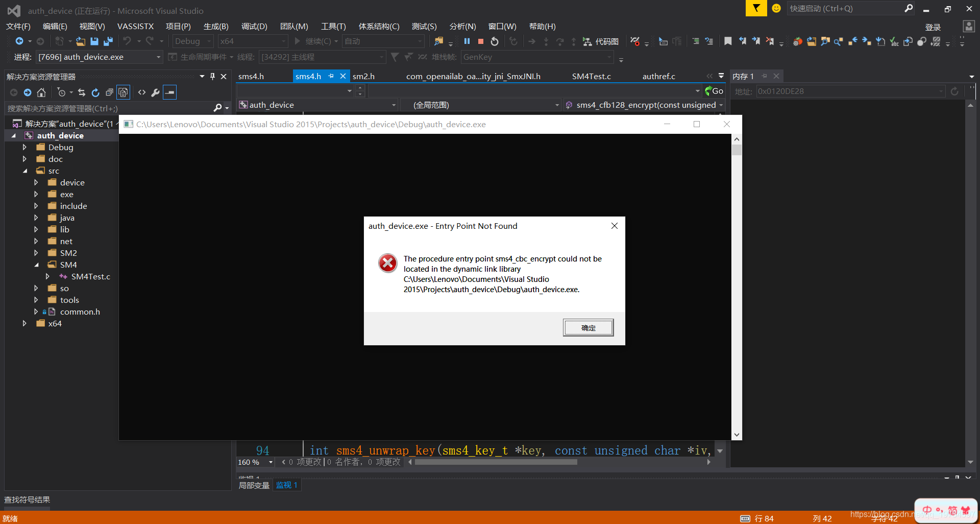This screenshot has width=980, height=524.
Task: Click the 登录 link at top right
Action: [933, 27]
